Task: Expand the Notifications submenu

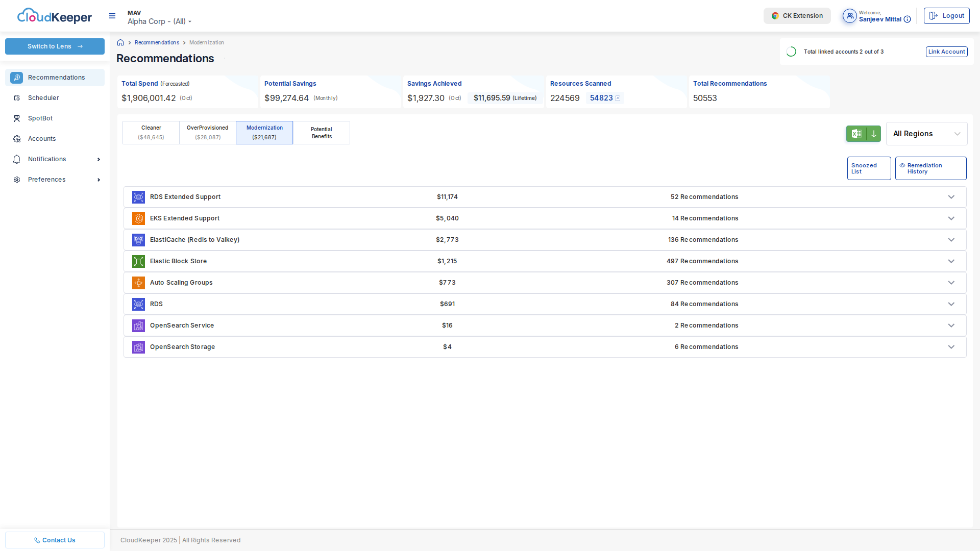Action: pos(99,159)
